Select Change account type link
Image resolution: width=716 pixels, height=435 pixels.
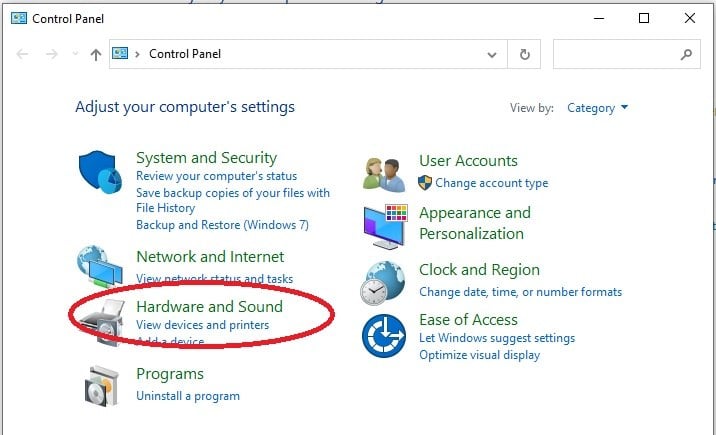pyautogui.click(x=492, y=183)
